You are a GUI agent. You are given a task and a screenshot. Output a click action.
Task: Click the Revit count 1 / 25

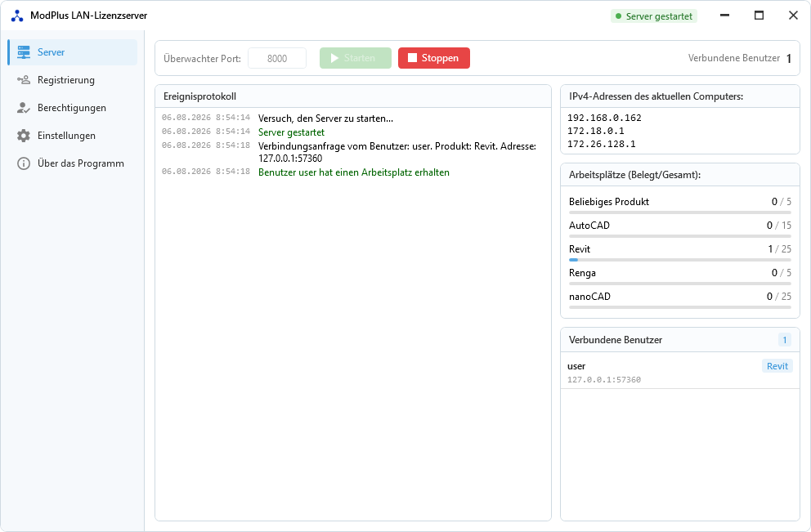click(x=779, y=249)
